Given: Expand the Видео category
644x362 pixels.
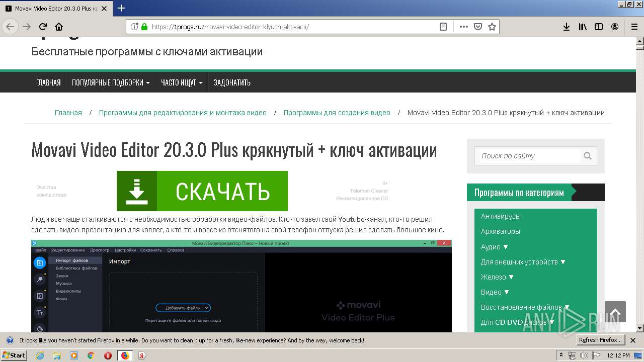Looking at the screenshot, I should [495, 292].
